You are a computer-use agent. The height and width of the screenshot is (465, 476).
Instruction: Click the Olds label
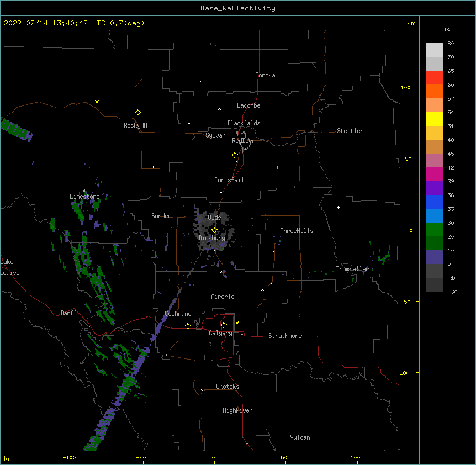214,218
